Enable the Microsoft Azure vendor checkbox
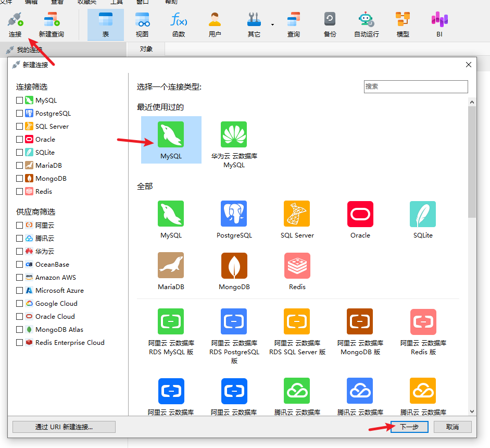Screen dimensions: 490x448 [x=19, y=291]
